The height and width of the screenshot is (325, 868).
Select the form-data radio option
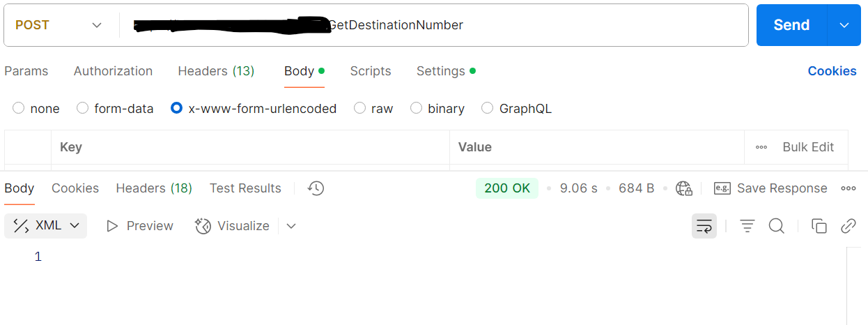[x=83, y=108]
